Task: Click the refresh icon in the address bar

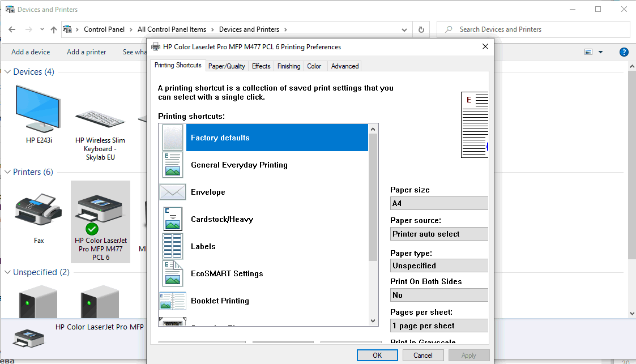Action: [x=420, y=29]
